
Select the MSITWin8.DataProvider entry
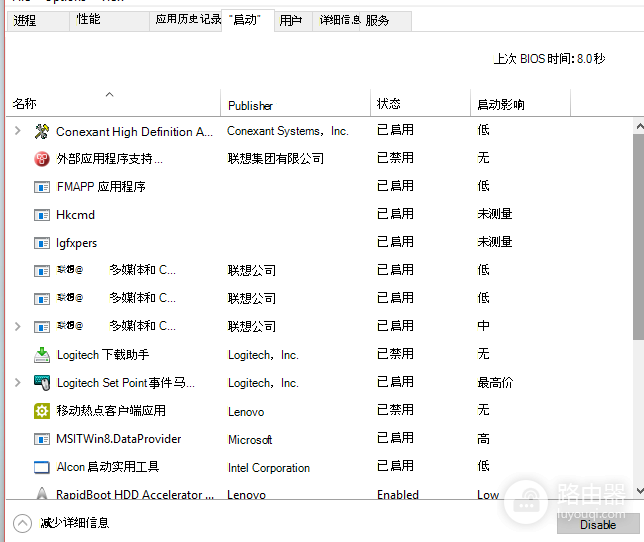pos(119,439)
